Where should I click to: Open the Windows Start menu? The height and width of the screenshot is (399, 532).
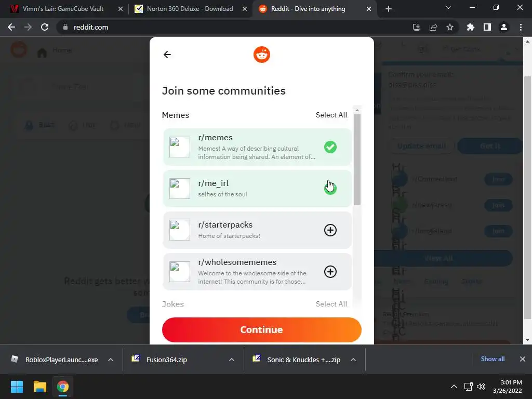click(x=17, y=387)
